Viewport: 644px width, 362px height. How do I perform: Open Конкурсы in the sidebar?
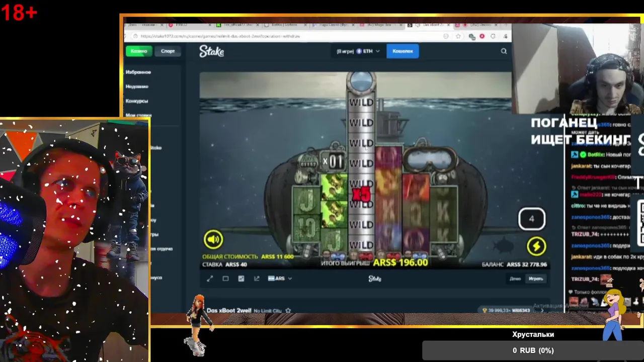click(x=137, y=101)
